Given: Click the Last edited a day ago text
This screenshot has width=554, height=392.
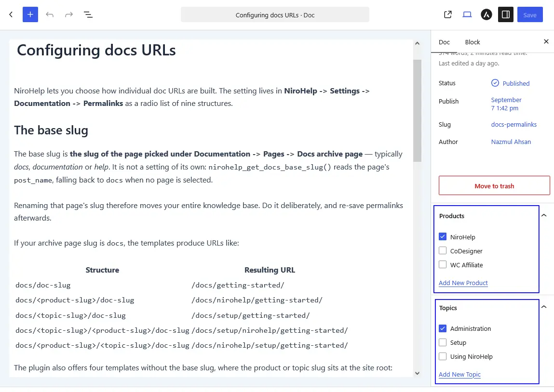Looking at the screenshot, I should [469, 63].
